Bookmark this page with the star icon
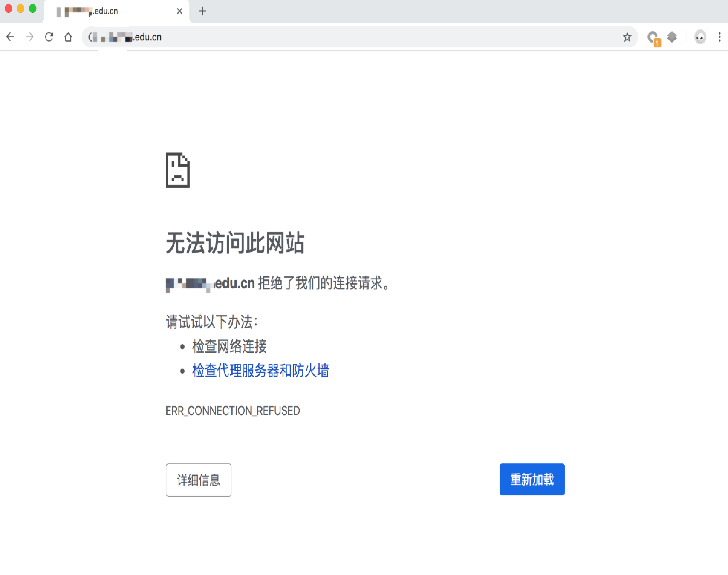The width and height of the screenshot is (728, 575). pos(627,37)
